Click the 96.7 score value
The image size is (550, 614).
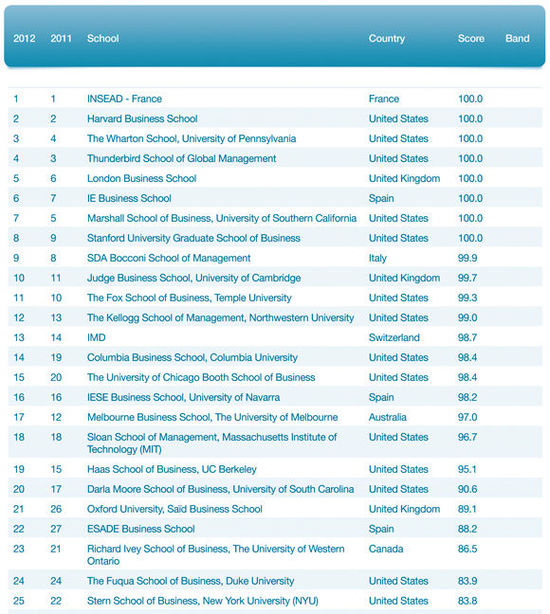[x=467, y=437]
